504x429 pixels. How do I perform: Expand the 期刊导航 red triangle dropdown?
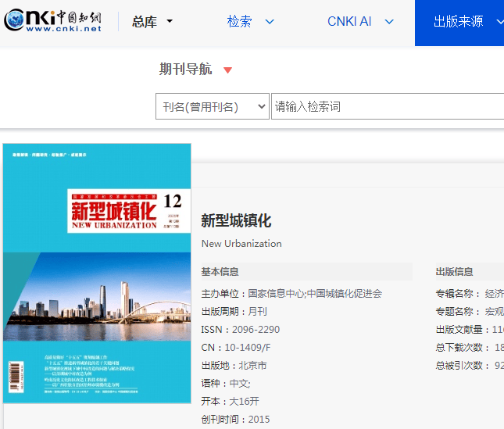pyautogui.click(x=227, y=70)
